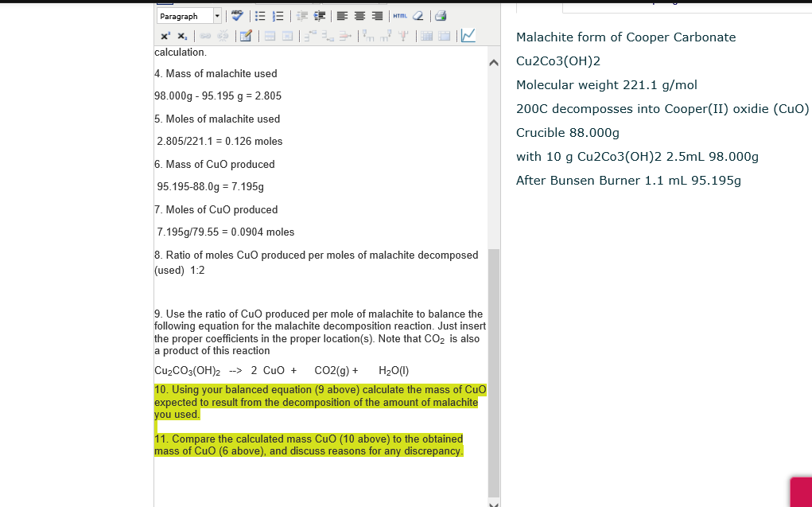Toggle subscript formatting

coord(181,37)
